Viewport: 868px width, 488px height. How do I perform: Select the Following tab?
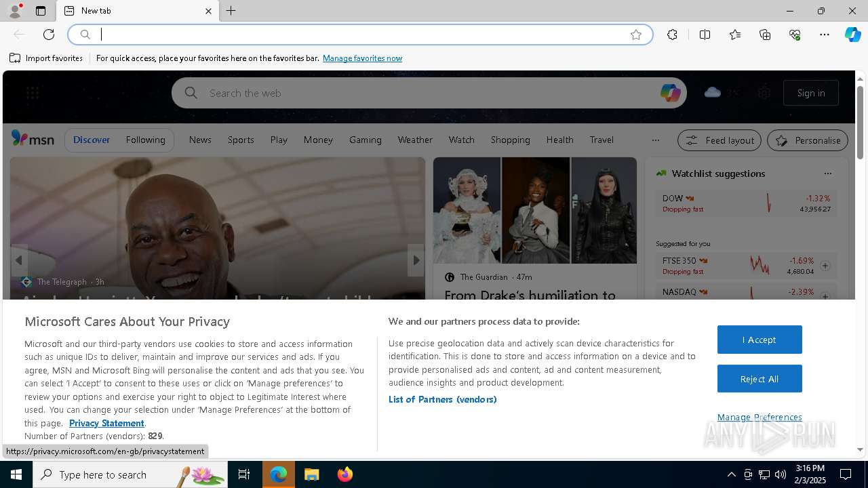(x=145, y=140)
